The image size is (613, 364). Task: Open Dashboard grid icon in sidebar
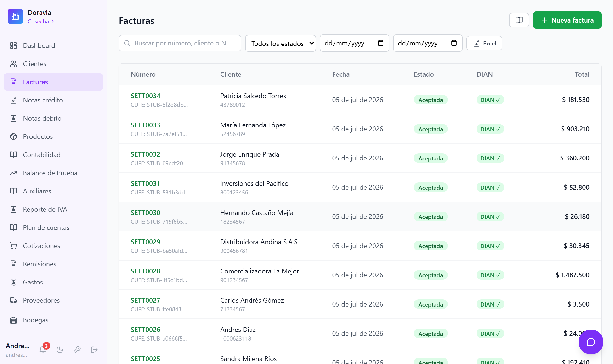(x=13, y=46)
